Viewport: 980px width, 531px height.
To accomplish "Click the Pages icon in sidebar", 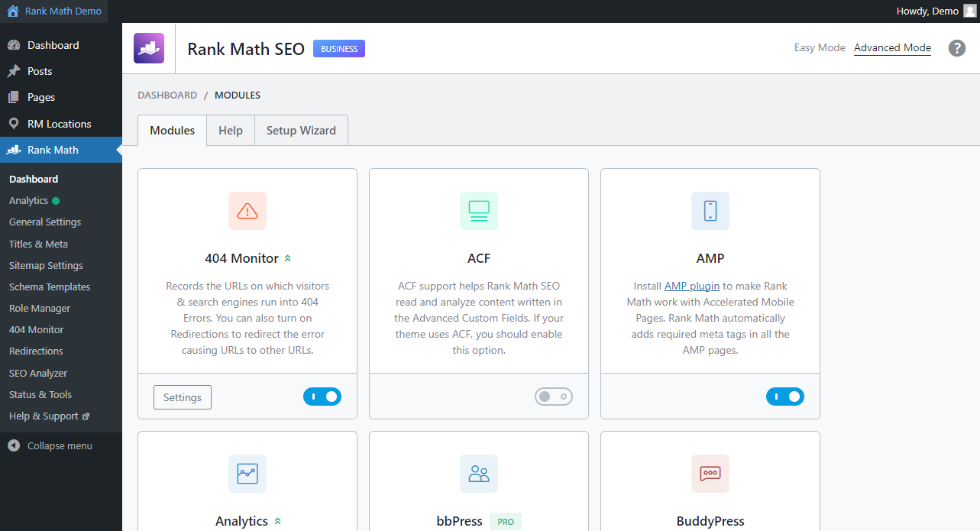I will click(14, 97).
